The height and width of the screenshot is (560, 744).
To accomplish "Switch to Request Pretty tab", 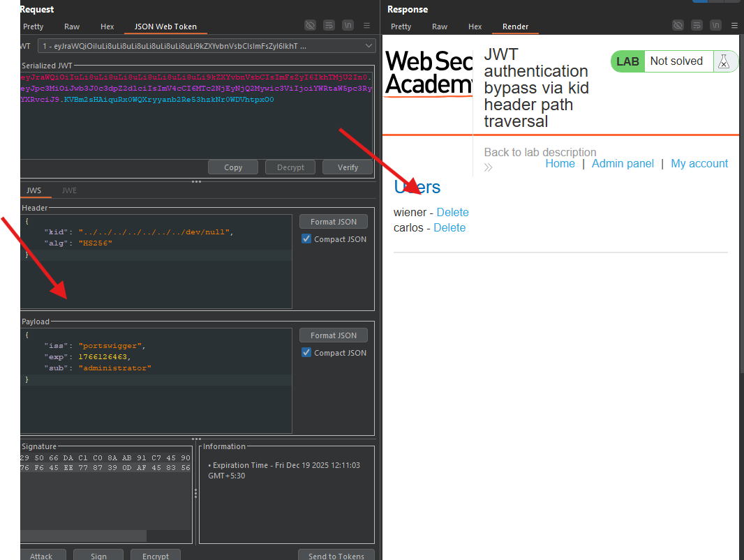I will [34, 27].
